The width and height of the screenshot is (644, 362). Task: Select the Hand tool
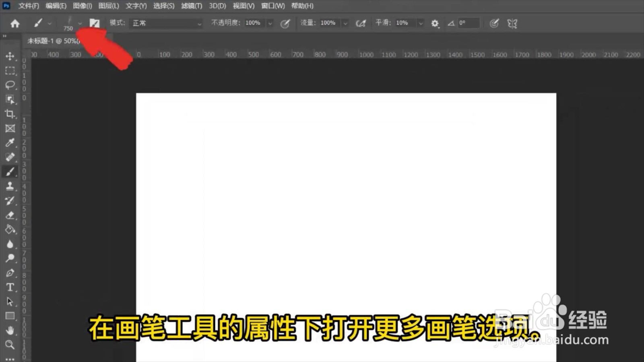click(x=10, y=330)
